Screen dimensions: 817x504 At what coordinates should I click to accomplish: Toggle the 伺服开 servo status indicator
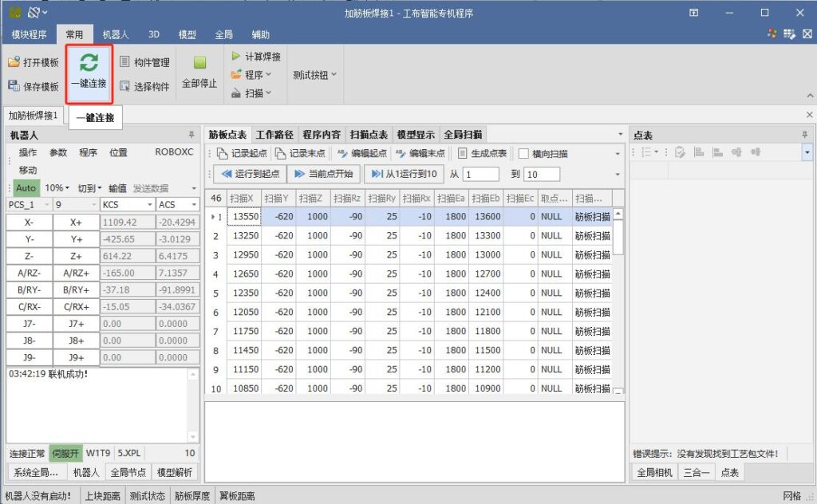[65, 453]
